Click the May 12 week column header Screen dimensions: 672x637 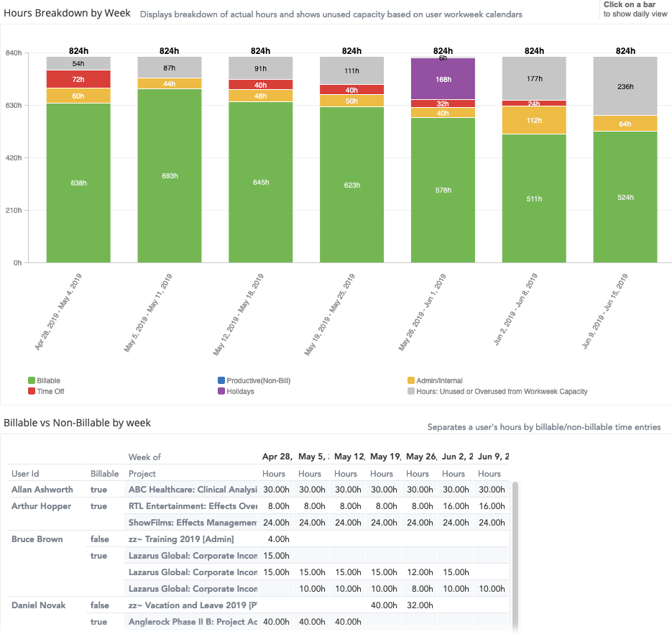tap(349, 457)
